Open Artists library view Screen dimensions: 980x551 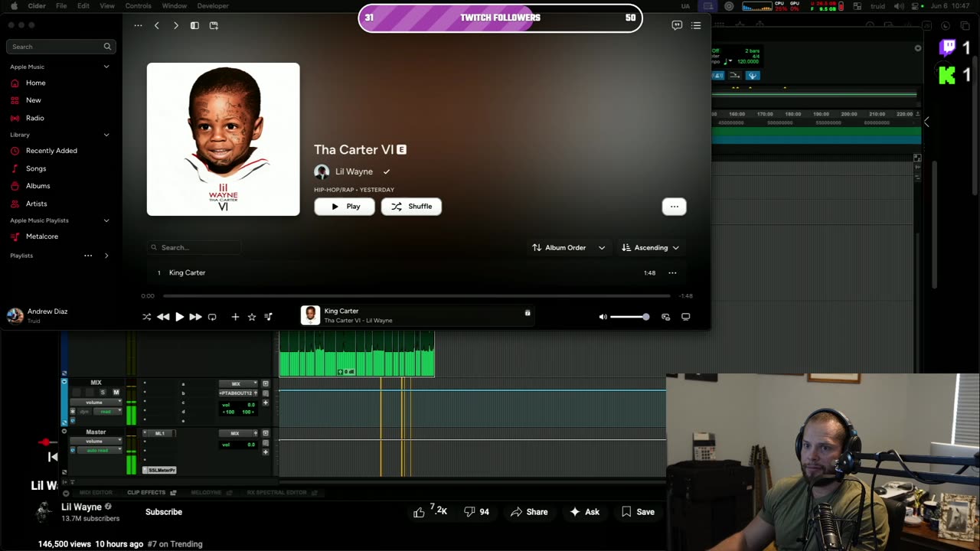click(x=36, y=204)
